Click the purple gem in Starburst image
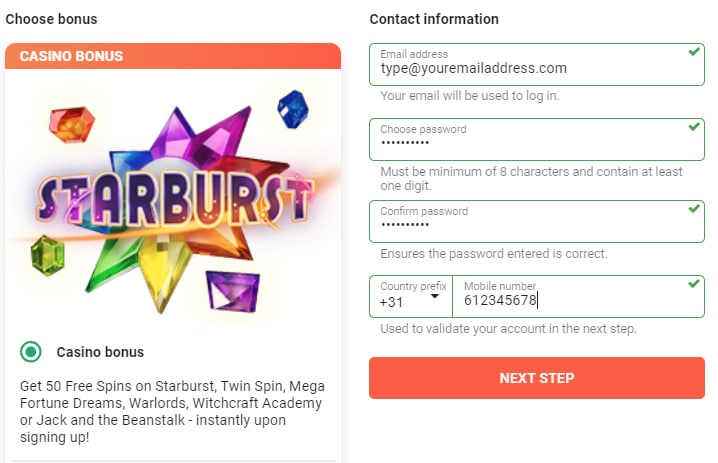718x463 pixels. click(232, 290)
